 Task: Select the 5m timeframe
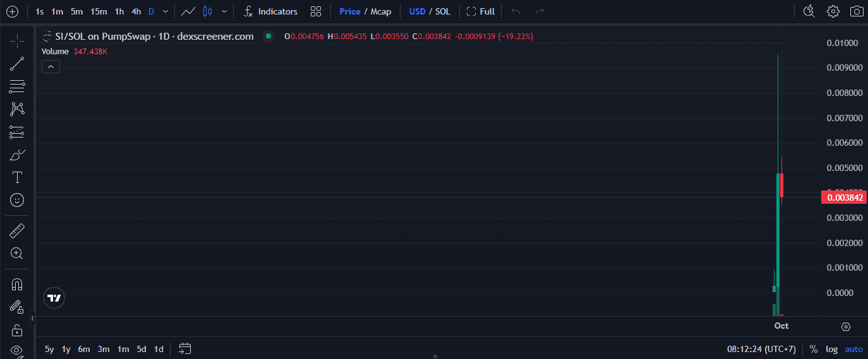76,11
